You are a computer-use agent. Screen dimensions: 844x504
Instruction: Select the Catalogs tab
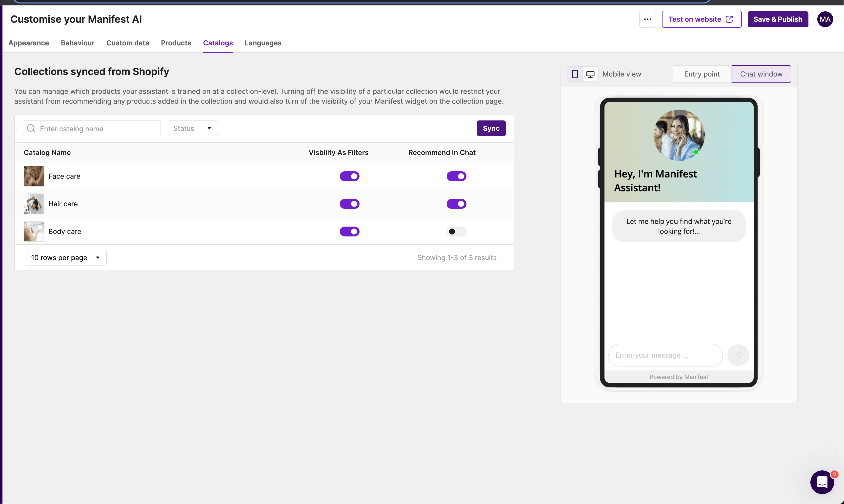[218, 43]
